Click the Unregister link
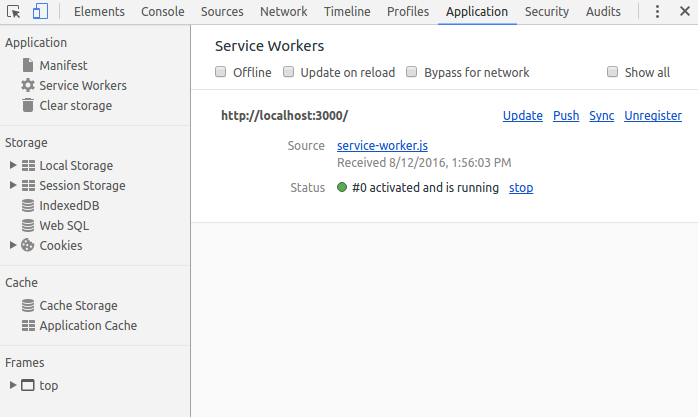The width and height of the screenshot is (698, 417). pos(652,116)
